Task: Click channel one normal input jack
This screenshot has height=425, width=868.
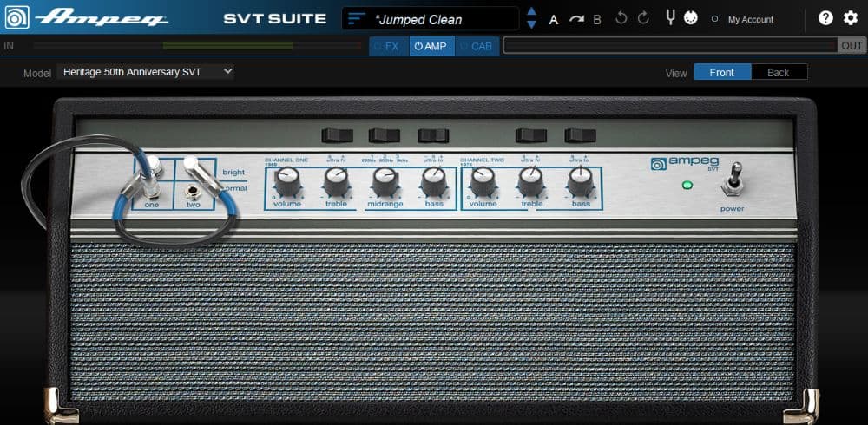Action: point(151,190)
